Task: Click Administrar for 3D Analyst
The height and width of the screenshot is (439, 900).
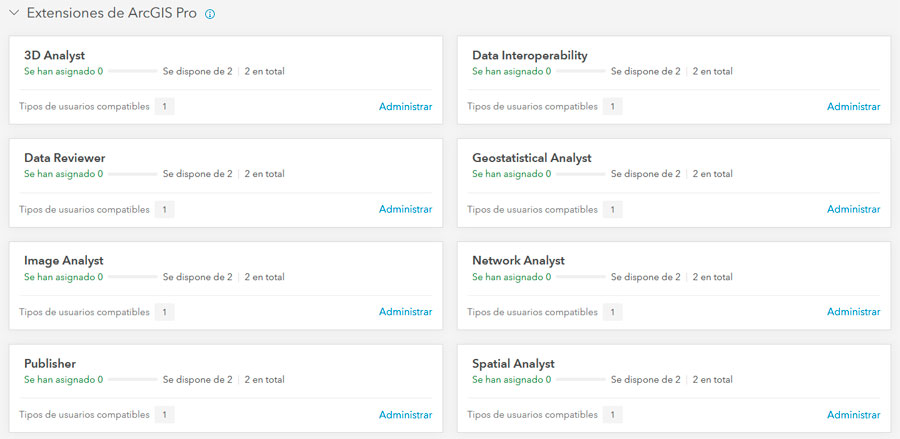Action: [405, 107]
